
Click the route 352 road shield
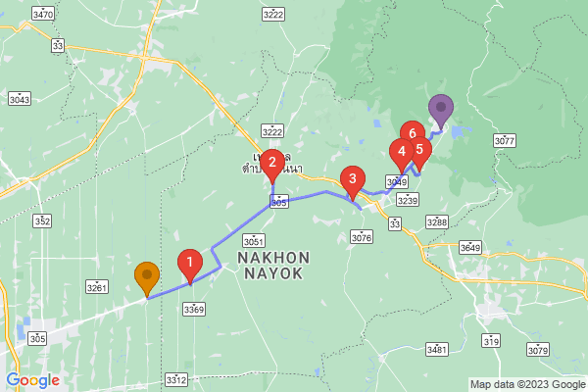point(42,220)
